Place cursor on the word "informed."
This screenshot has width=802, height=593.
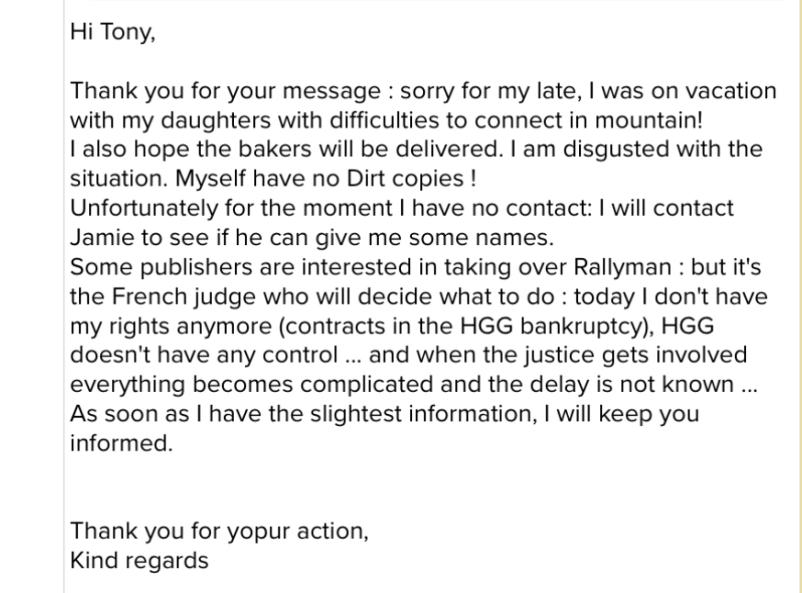121,444
